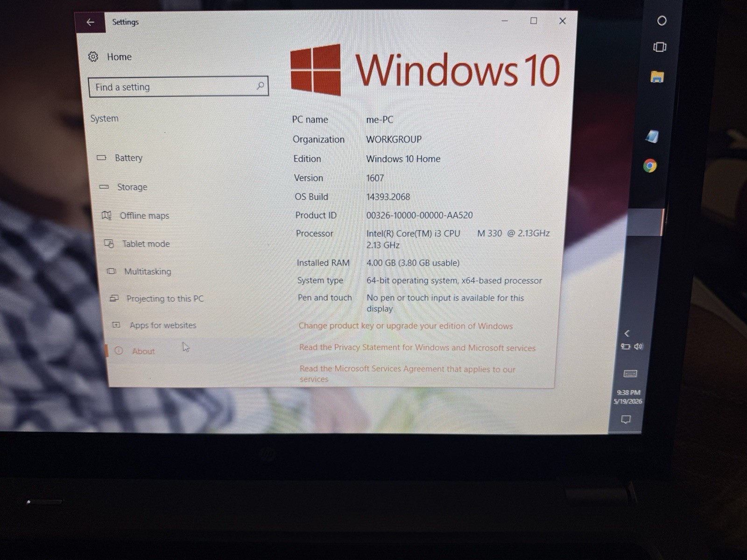
Task: Click the version value 1607
Action: 375,178
